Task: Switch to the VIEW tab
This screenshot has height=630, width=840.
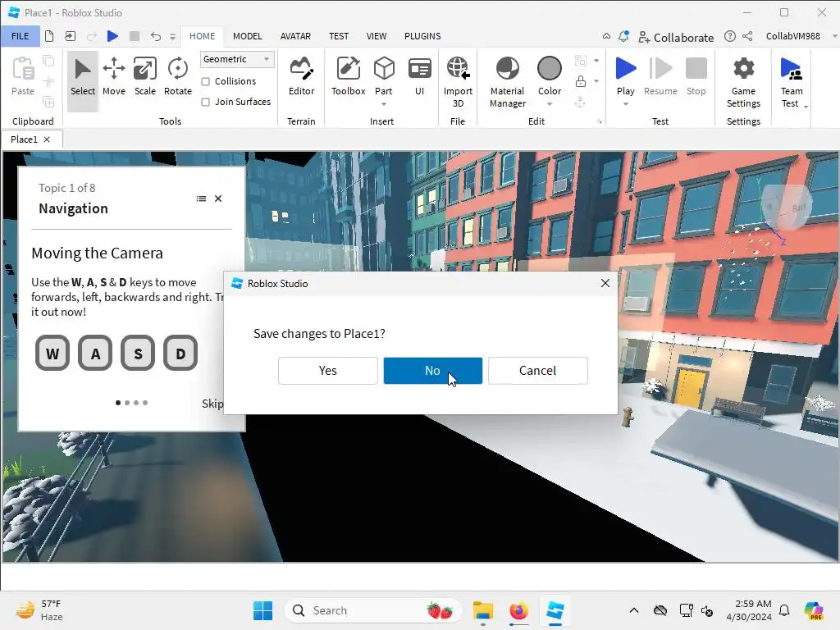Action: 376,36
